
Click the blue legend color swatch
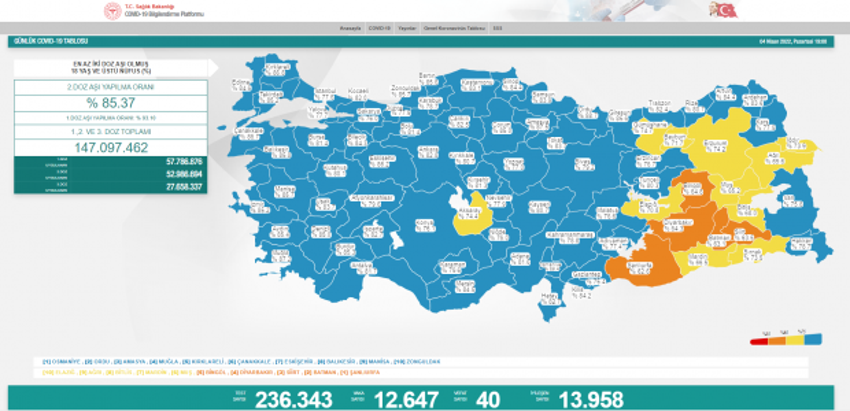813,339
